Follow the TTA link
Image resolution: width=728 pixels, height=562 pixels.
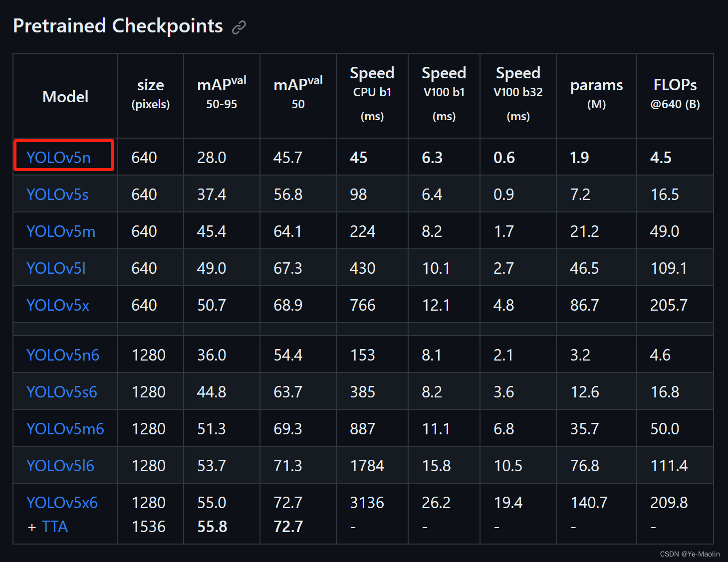pos(55,527)
